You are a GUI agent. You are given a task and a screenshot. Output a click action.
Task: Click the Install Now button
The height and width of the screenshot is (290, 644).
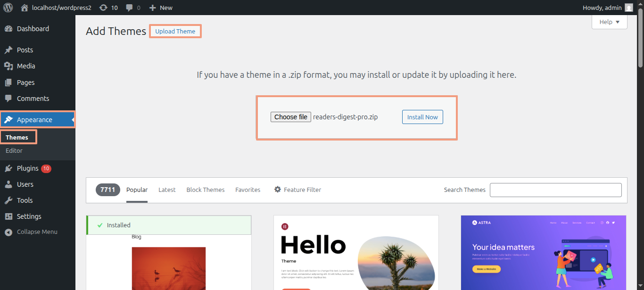422,117
